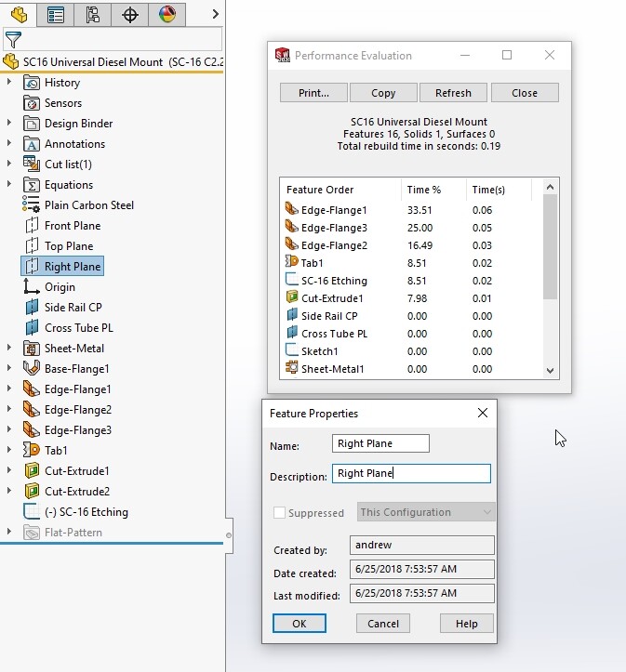Click the Tab1 icon in the tree
The height and width of the screenshot is (672, 626).
(32, 451)
